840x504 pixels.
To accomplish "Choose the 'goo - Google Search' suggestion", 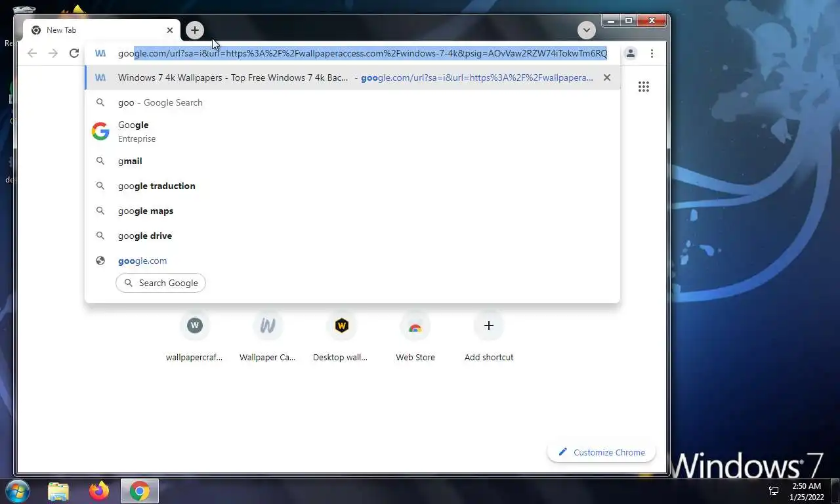I will tap(352, 102).
